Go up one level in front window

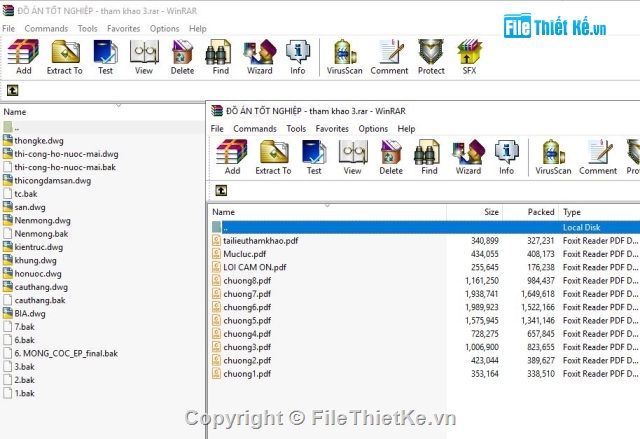click(x=221, y=191)
